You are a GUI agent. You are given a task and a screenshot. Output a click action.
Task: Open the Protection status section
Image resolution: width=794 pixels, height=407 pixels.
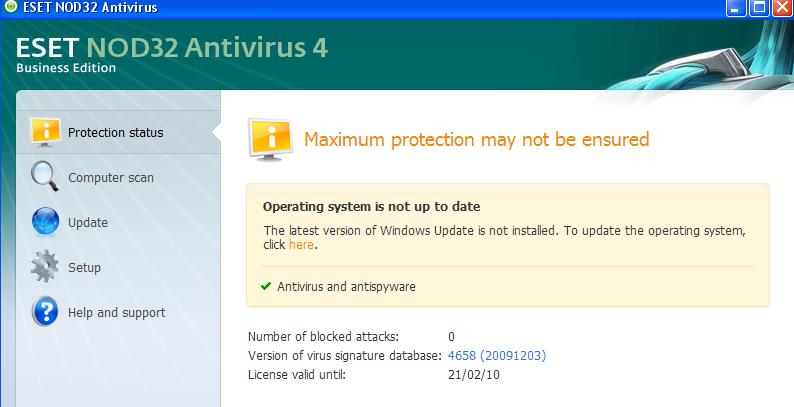[x=115, y=132]
